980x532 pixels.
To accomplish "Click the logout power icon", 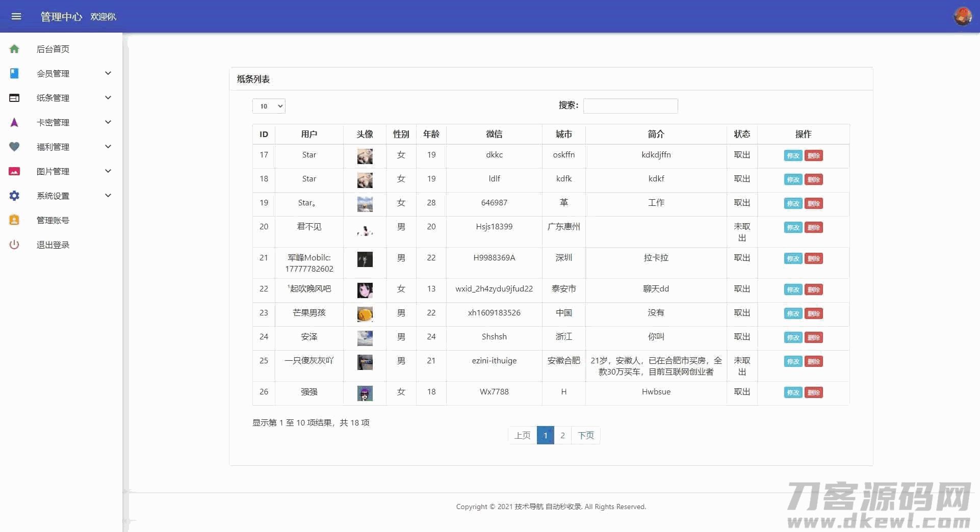I will tap(14, 245).
